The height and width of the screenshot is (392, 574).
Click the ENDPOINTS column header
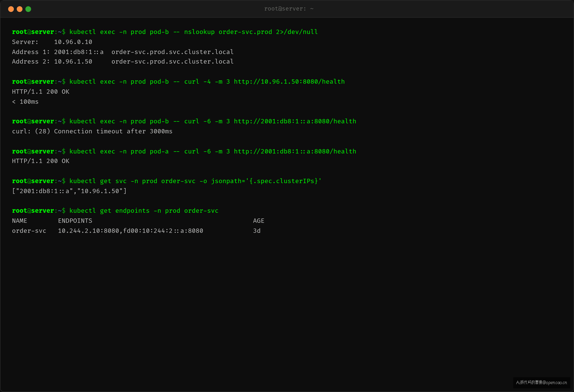tap(75, 221)
